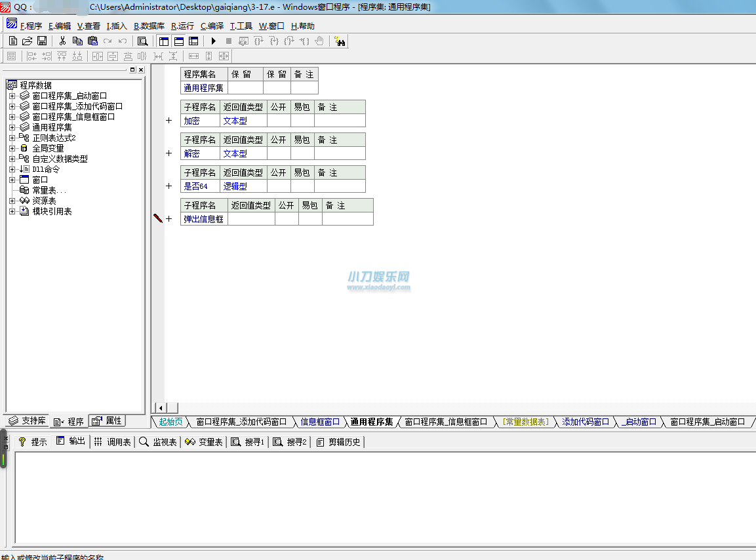Open the V.查看 menu
The width and height of the screenshot is (756, 560).
click(x=89, y=26)
